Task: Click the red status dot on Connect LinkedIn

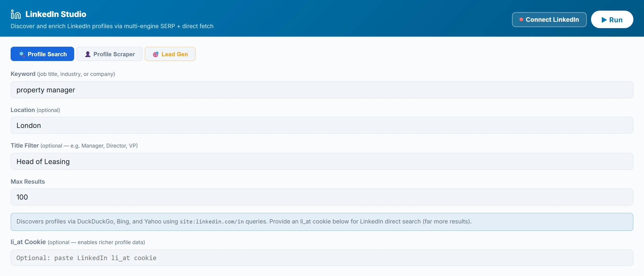Action: click(x=521, y=19)
